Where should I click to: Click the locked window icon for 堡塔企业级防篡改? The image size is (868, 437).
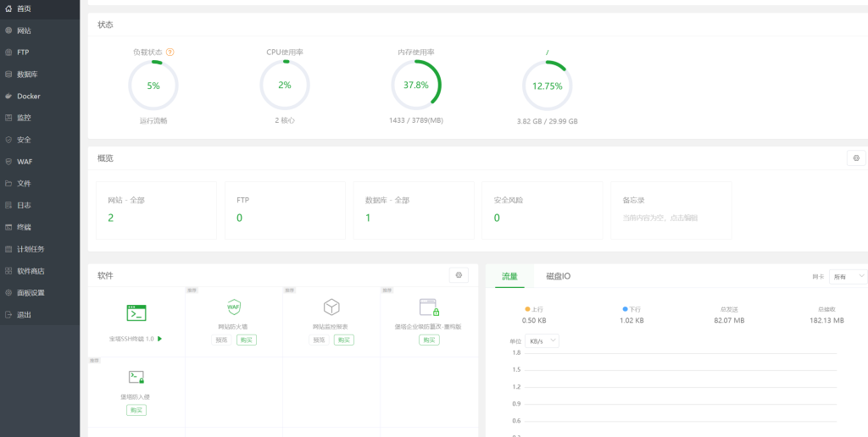(429, 307)
